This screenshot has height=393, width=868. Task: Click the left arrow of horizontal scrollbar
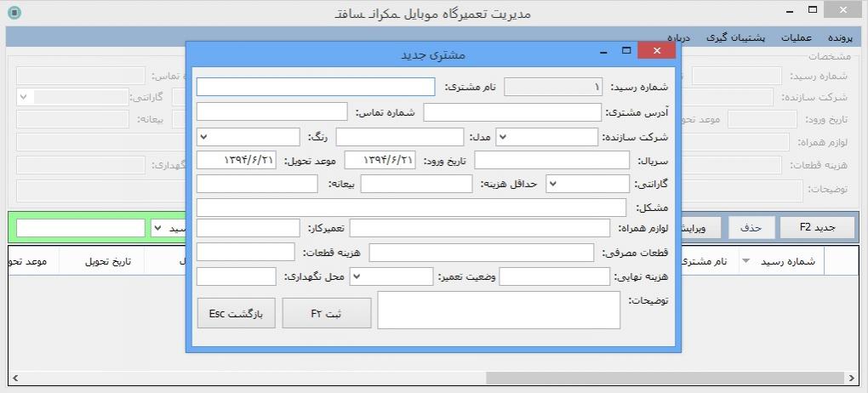point(15,378)
